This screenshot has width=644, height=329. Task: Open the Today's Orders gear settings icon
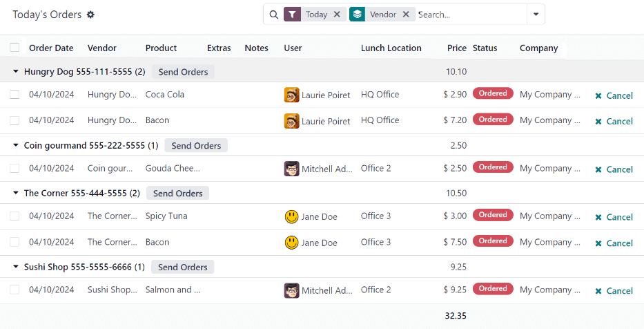click(90, 15)
